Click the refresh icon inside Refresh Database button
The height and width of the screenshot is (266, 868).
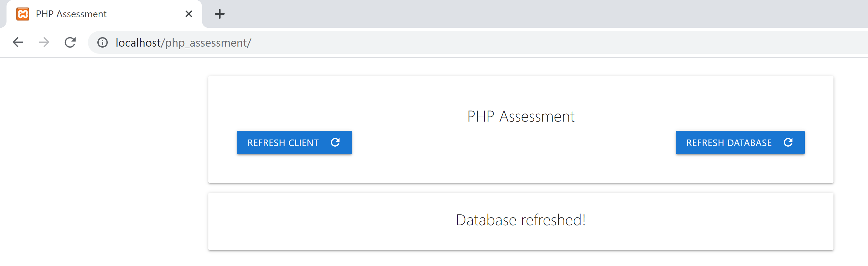(x=789, y=142)
